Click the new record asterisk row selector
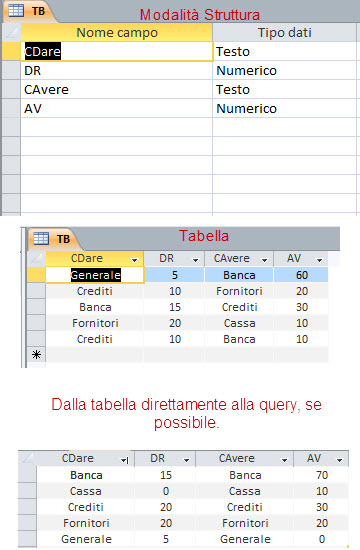This screenshot has height=550, width=360. point(36,355)
